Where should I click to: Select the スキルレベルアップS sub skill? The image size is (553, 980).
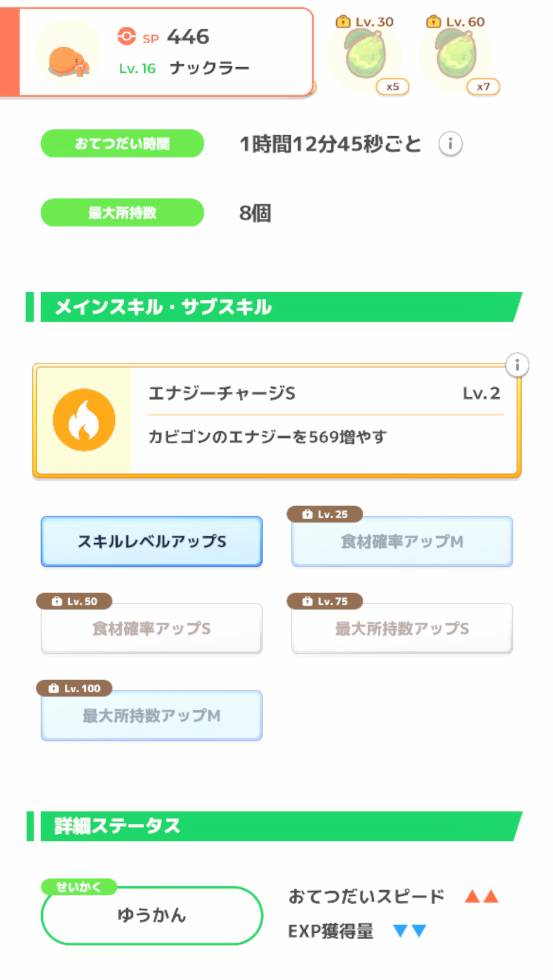coord(152,542)
